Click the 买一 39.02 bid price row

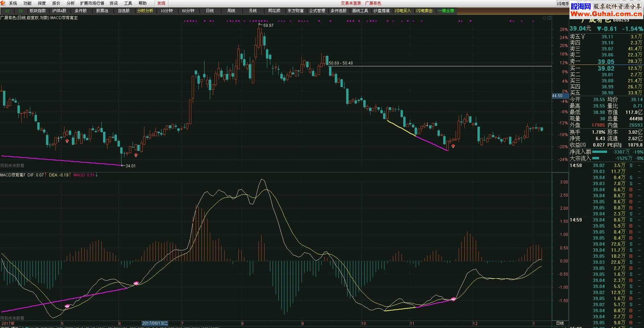606,68
